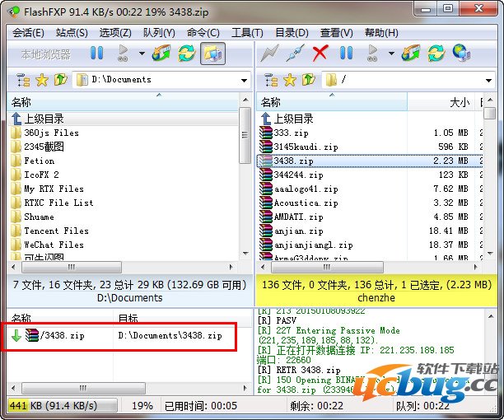Click the remote pause transfer icon
This screenshot has height=420, width=504.
click(x=347, y=54)
